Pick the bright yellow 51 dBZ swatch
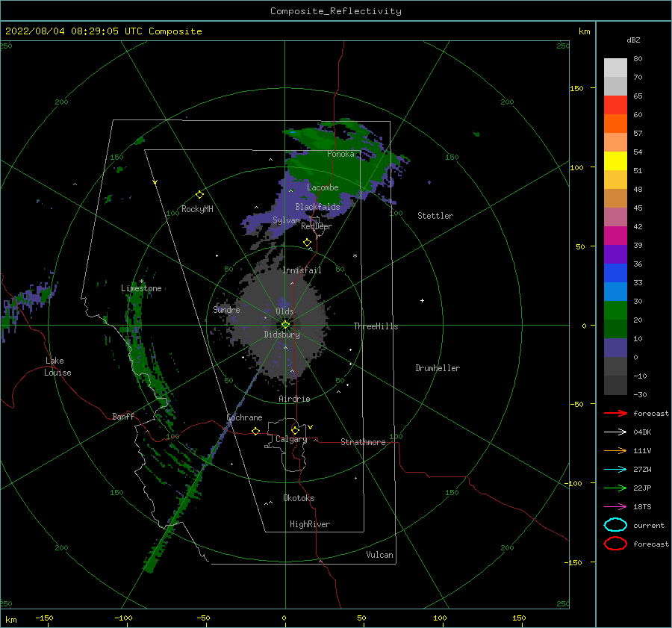Screen dimensions: 672x628 [615, 161]
